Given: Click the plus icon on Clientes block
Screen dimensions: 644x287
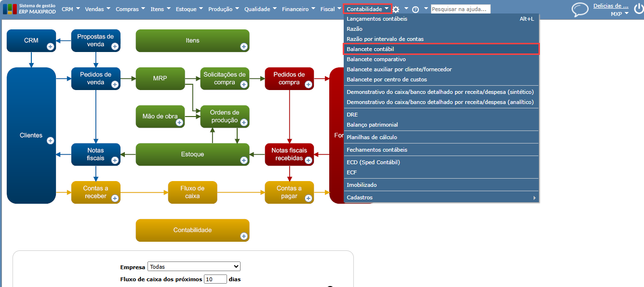Looking at the screenshot, I should click(x=50, y=141).
